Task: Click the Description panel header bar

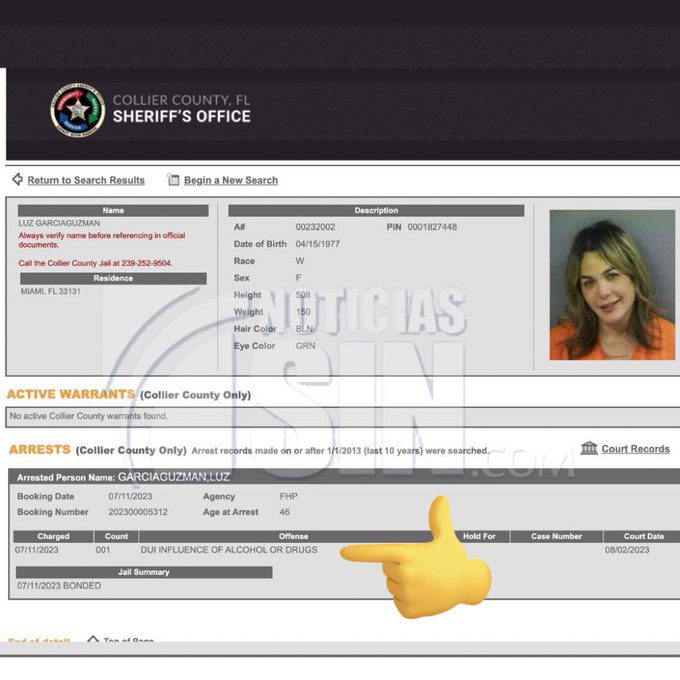Action: [376, 211]
